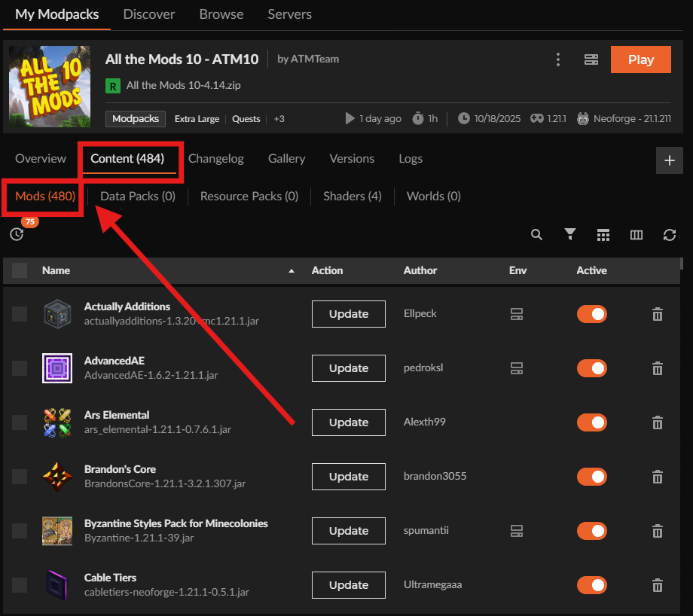Toggle Byzantine Styles Pack active switch
Image resolution: width=693 pixels, height=616 pixels.
tap(592, 531)
